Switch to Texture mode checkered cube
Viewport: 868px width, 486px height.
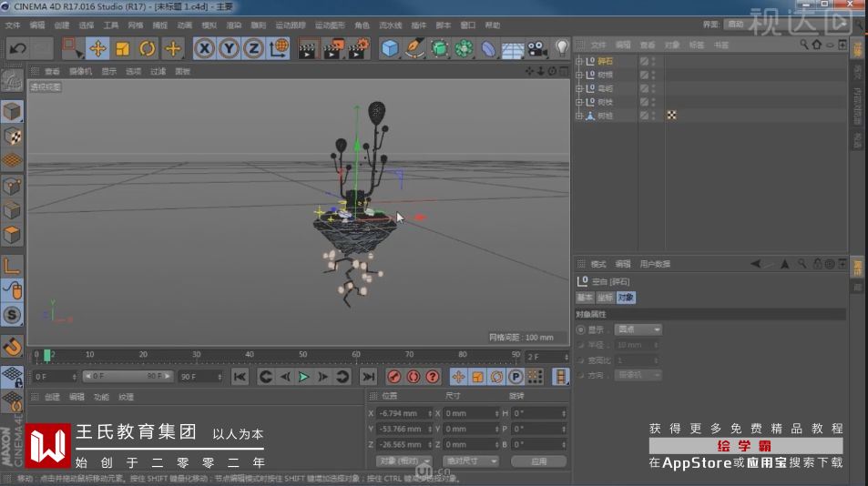12,136
